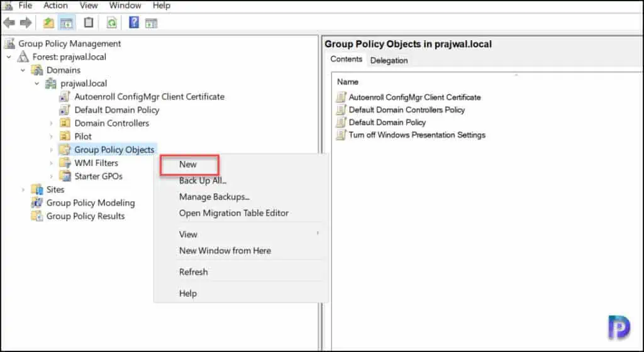Viewport: 644px width, 352px height.
Task: Select Default Domain Controllers Policy in list
Action: click(407, 109)
